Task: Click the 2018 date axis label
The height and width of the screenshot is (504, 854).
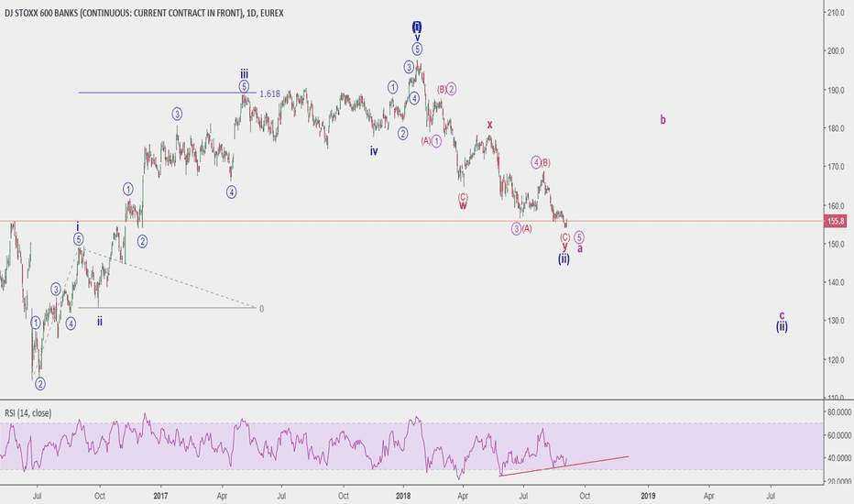Action: pos(403,496)
